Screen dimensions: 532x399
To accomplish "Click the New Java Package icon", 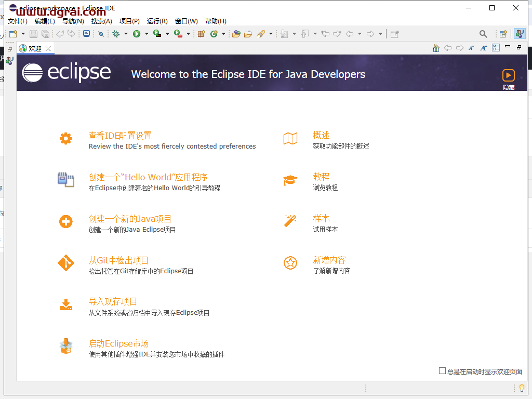I will [x=202, y=34].
